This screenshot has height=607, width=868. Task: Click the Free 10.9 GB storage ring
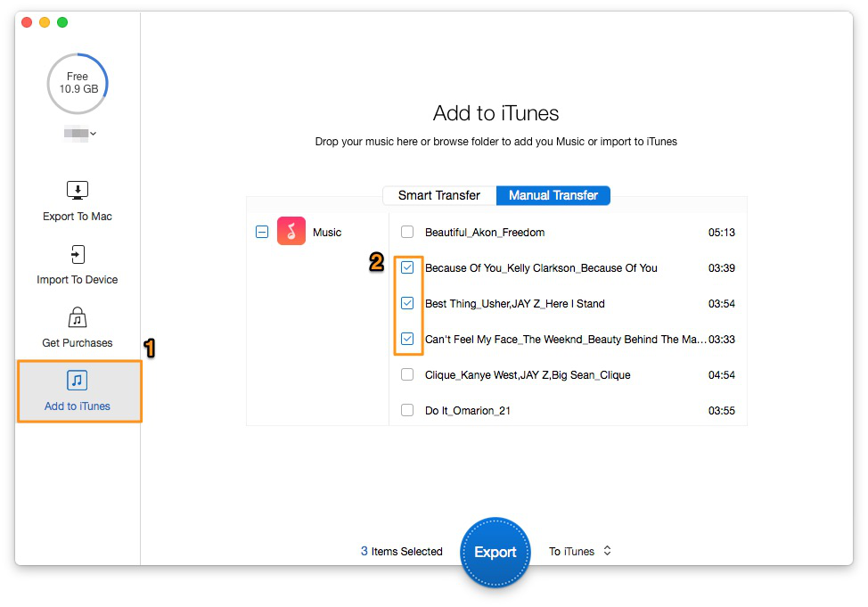pyautogui.click(x=78, y=83)
